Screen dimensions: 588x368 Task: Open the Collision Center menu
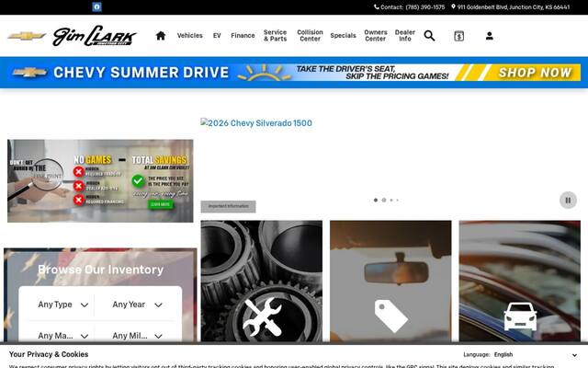click(x=310, y=36)
